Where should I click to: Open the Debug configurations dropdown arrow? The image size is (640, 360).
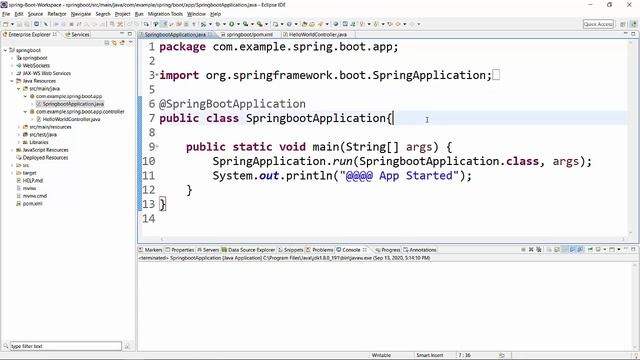[224, 24]
